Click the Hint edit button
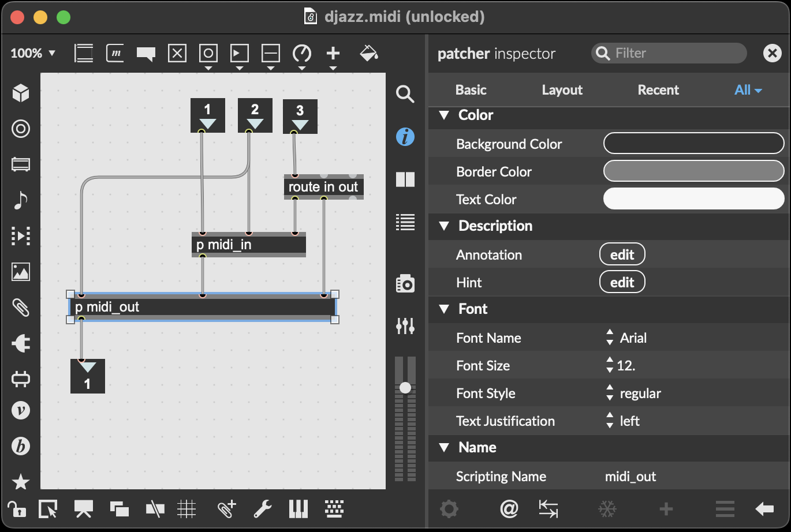791x532 pixels. (622, 282)
